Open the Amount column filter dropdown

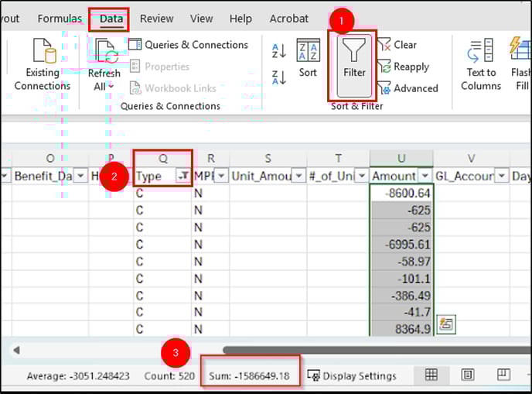(425, 176)
